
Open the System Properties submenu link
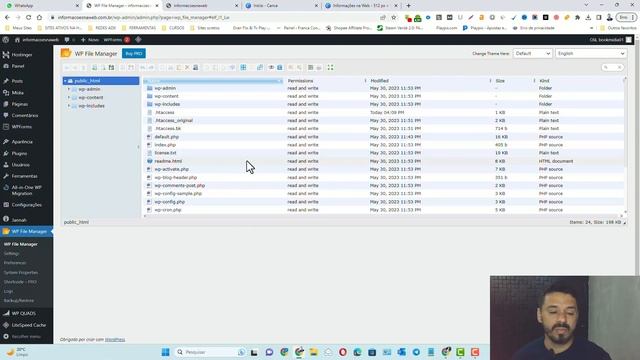[x=21, y=272]
